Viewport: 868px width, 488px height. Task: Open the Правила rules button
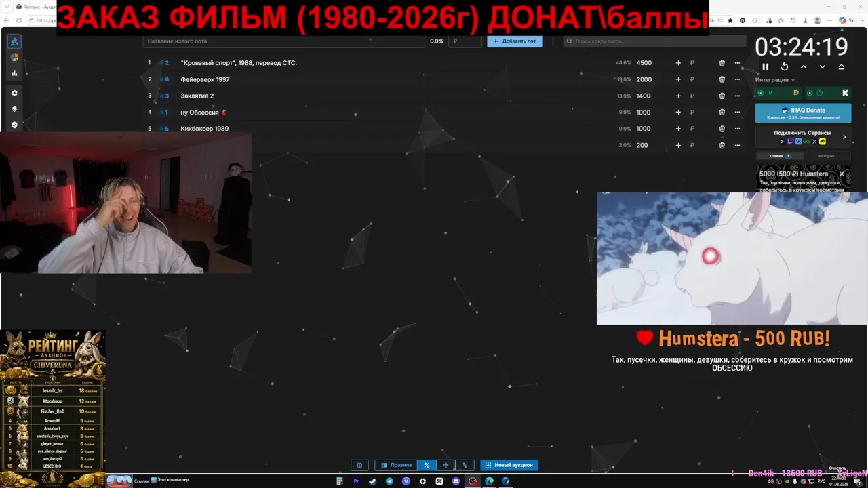pyautogui.click(x=396, y=465)
